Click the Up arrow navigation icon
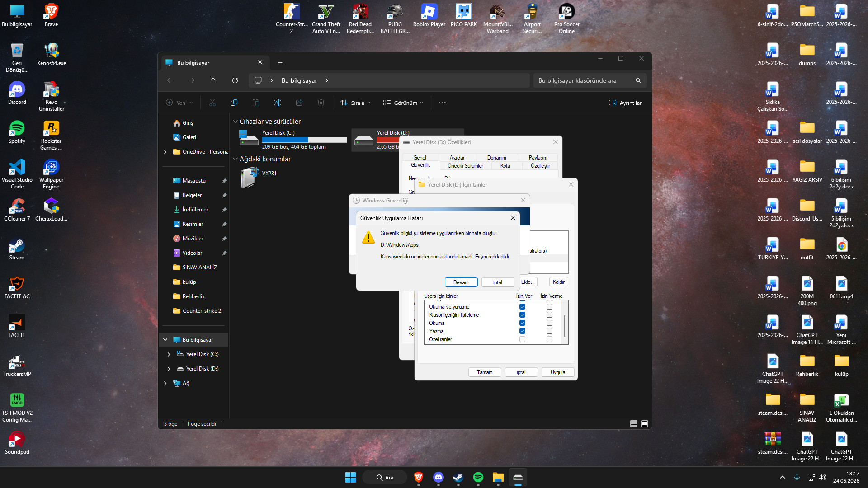This screenshot has height=488, width=868. tap(213, 80)
